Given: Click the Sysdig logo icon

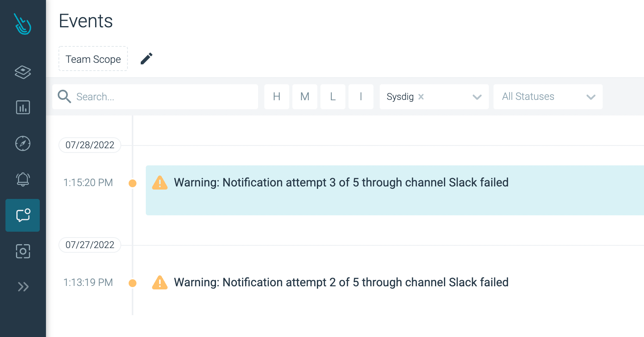Looking at the screenshot, I should click(x=23, y=24).
